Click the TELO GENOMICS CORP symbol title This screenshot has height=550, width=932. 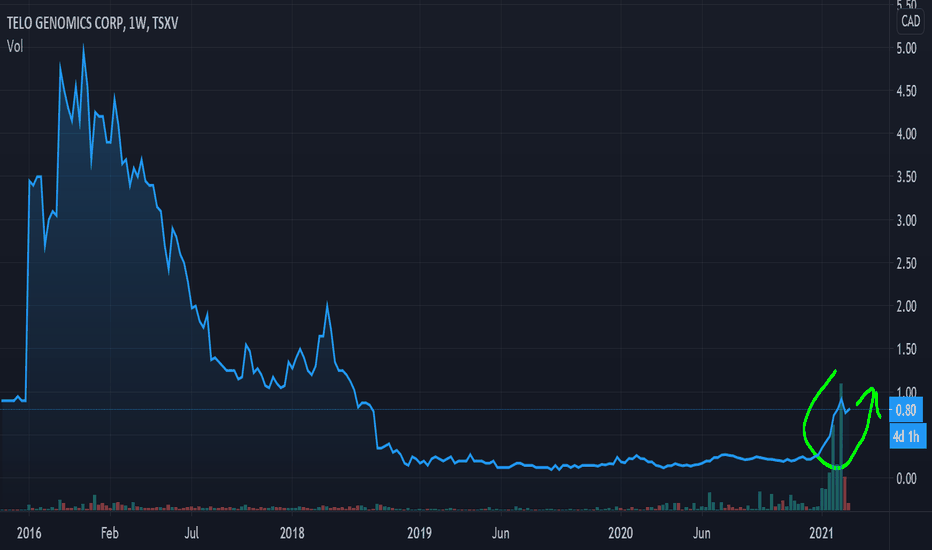coord(92,23)
